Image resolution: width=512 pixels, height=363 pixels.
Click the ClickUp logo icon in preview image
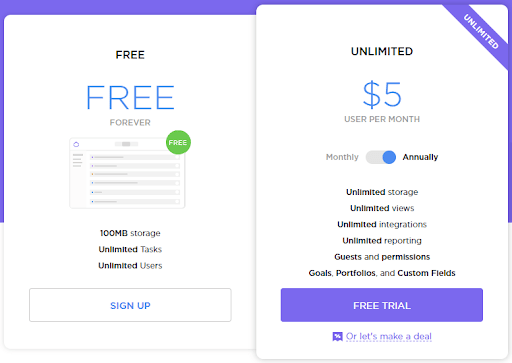tap(76, 144)
